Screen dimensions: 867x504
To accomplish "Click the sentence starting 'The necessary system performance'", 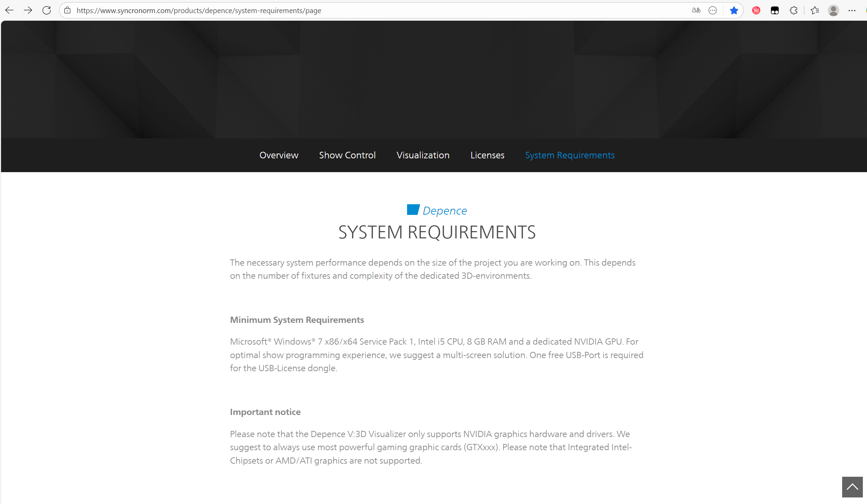I will coord(433,269).
